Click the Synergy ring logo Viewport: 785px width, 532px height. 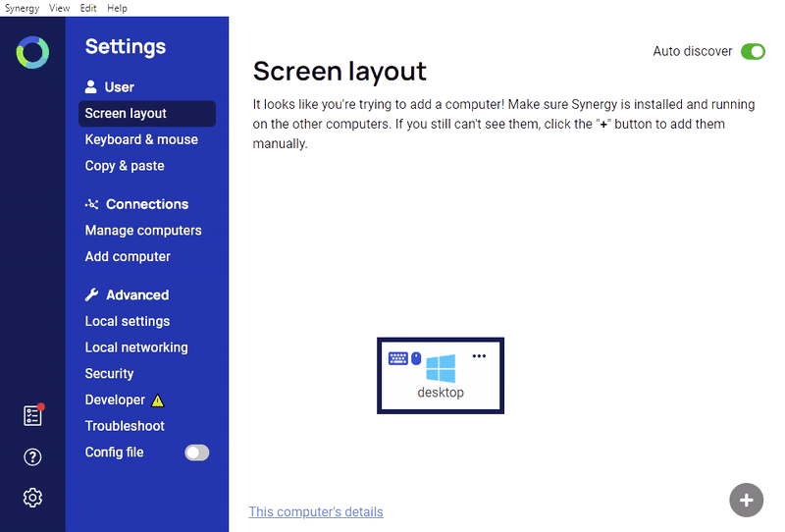click(x=32, y=52)
